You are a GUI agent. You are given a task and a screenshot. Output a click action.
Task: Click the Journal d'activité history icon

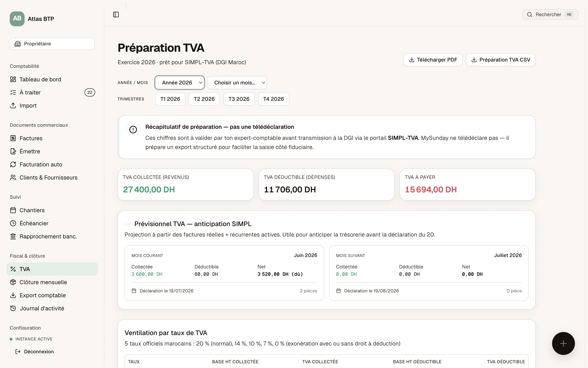click(x=13, y=308)
